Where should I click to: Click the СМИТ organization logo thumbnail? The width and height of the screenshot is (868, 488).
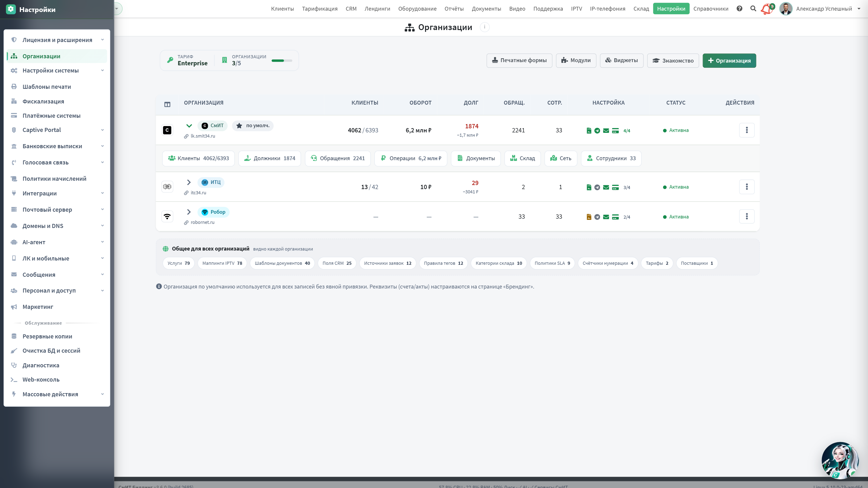[167, 130]
